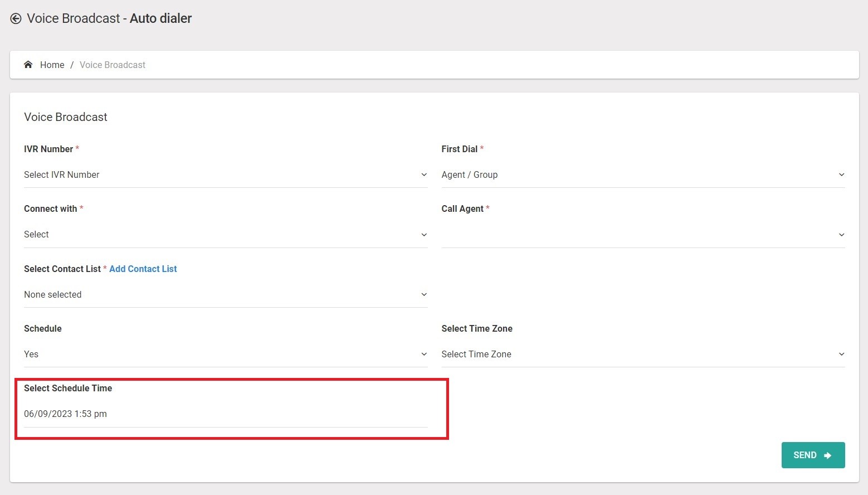The height and width of the screenshot is (495, 868).
Task: Click the Select Schedule Time label
Action: 68,388
